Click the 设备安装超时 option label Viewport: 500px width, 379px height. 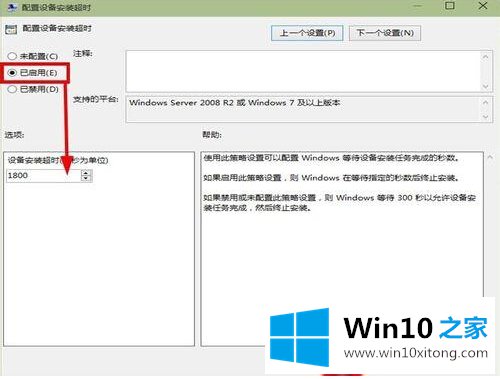pyautogui.click(x=58, y=160)
